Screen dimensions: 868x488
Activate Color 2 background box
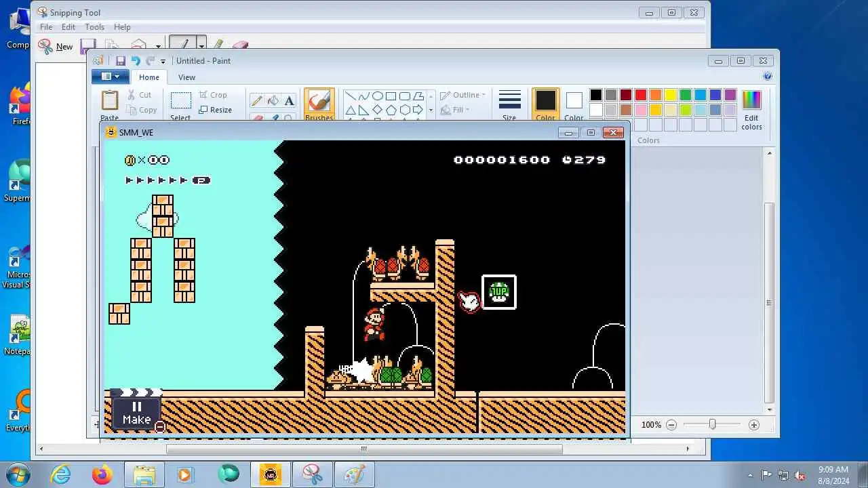click(x=574, y=105)
